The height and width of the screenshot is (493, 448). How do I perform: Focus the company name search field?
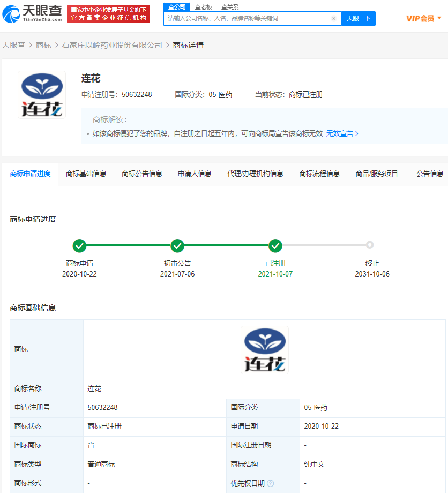(x=247, y=19)
